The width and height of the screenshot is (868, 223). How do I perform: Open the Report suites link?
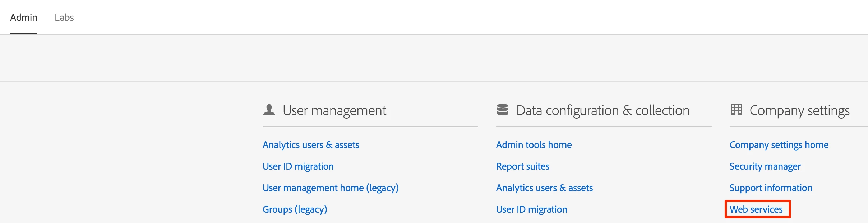[x=522, y=166]
